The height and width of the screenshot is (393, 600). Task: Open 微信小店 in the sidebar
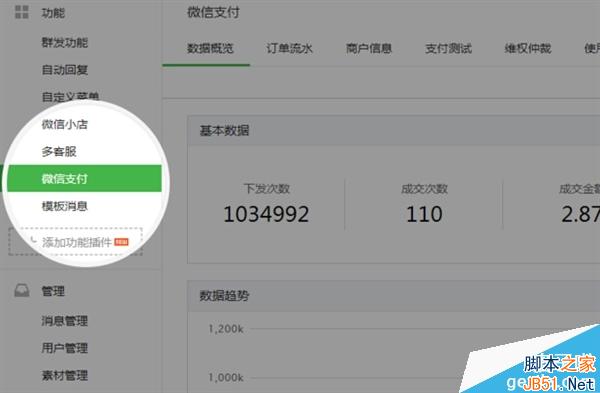coord(65,124)
